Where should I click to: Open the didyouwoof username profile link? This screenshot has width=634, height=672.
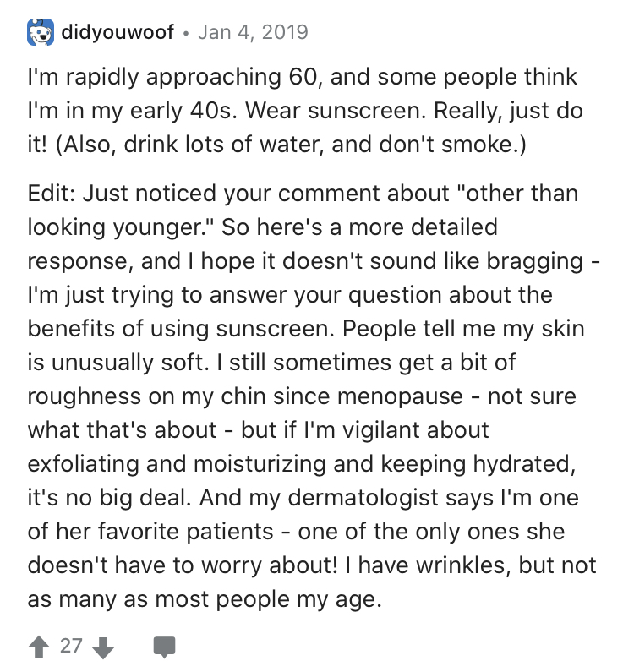point(118,33)
